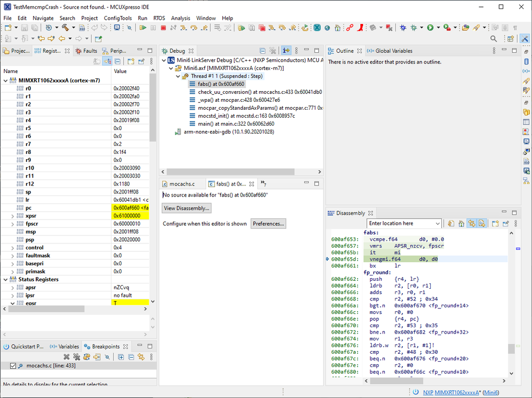The image size is (532, 398).
Task: Click the Restart flagged-arrow toolbar icon
Action: [x=304, y=28]
